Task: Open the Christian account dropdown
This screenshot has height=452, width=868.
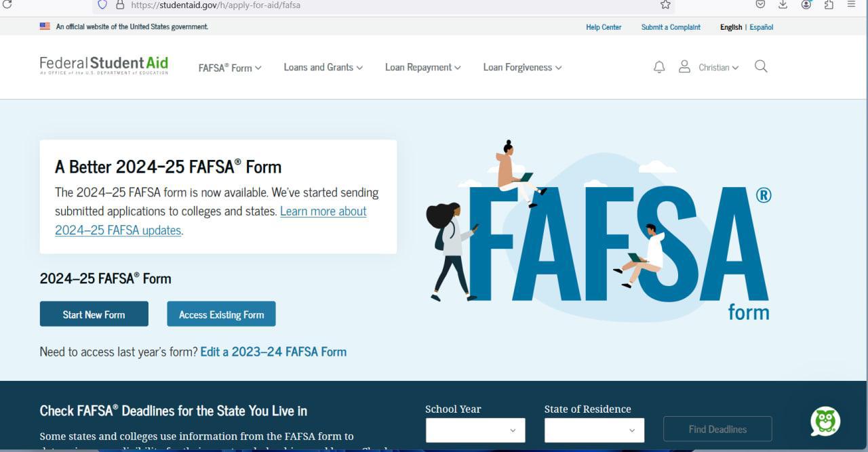Action: pos(719,68)
